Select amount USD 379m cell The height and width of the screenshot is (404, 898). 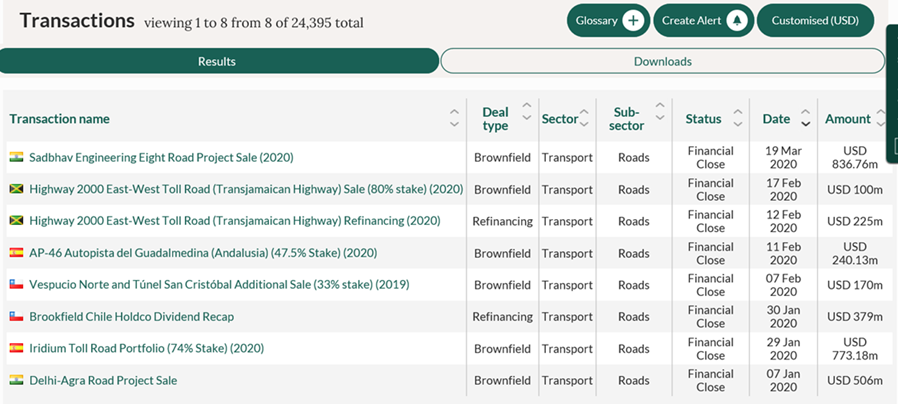pos(855,317)
